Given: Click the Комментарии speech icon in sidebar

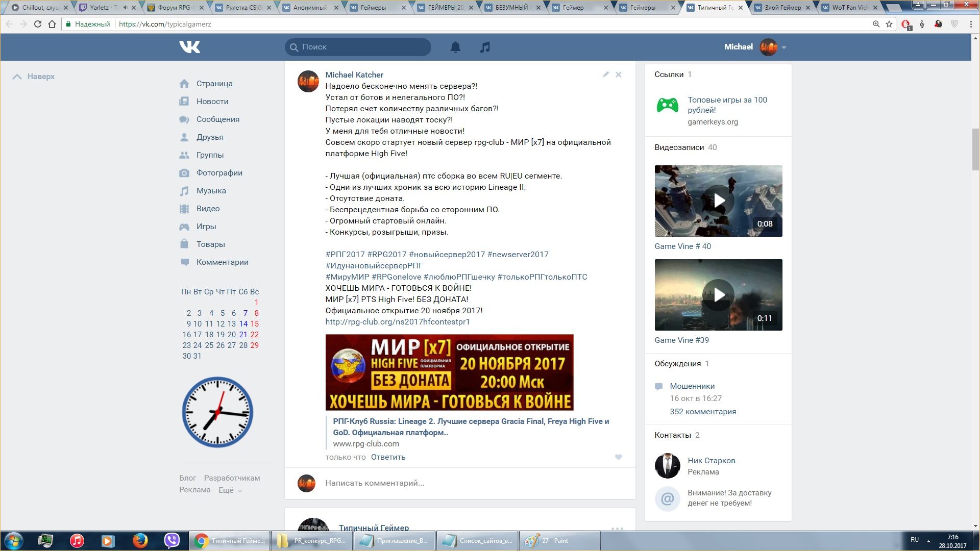Looking at the screenshot, I should pos(184,262).
